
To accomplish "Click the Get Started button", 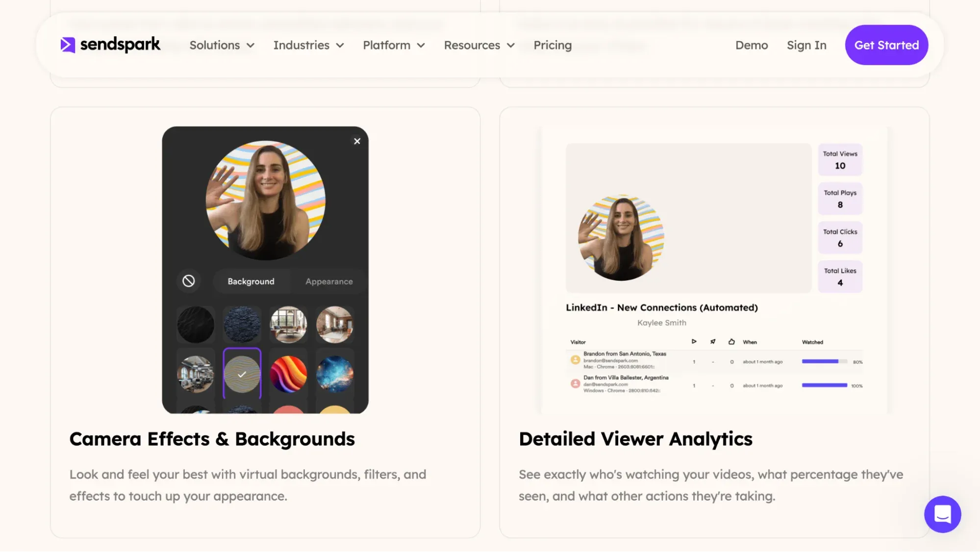I will point(886,45).
